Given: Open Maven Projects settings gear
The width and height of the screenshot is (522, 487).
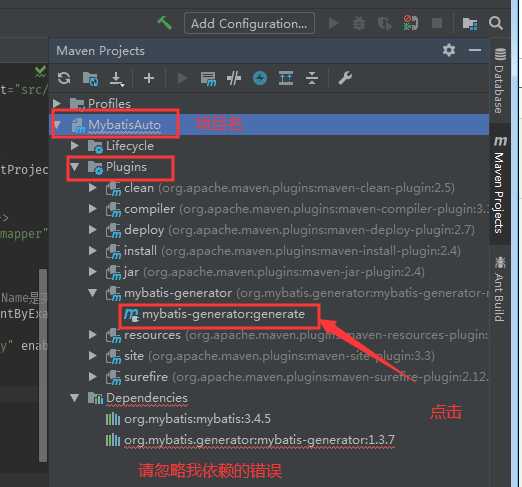Looking at the screenshot, I should 449,50.
